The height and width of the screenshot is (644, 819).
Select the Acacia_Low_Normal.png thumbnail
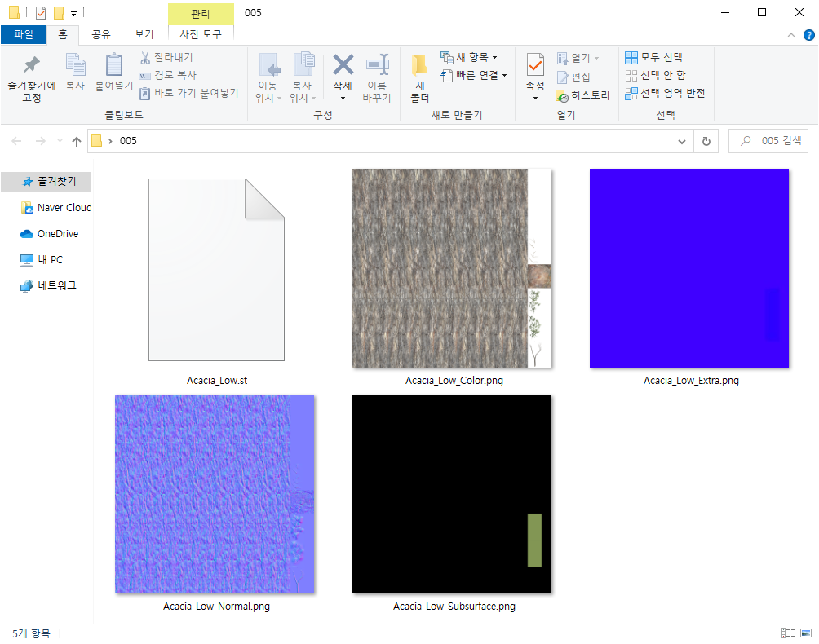[215, 494]
